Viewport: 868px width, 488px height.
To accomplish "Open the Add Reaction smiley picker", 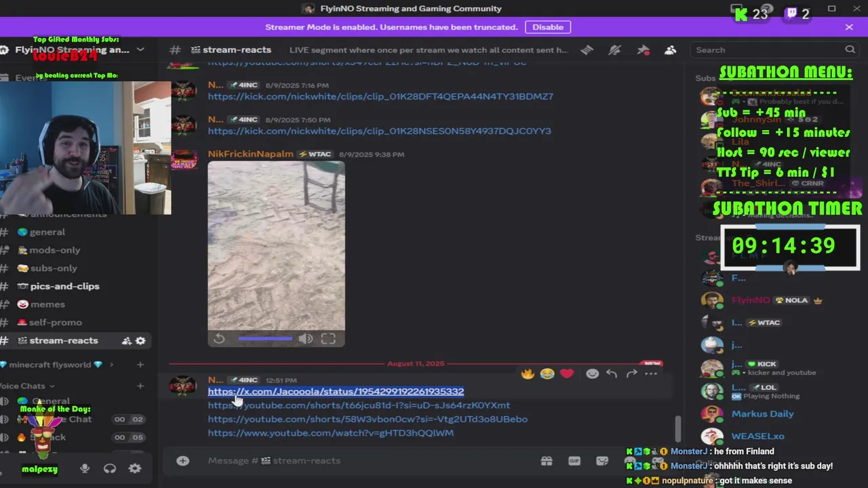I will (592, 373).
